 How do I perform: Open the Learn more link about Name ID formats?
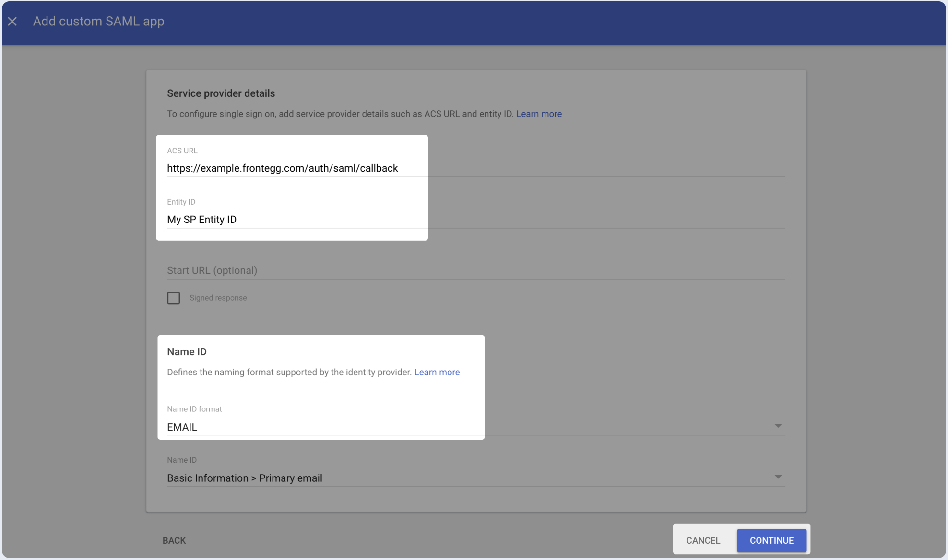(x=437, y=372)
